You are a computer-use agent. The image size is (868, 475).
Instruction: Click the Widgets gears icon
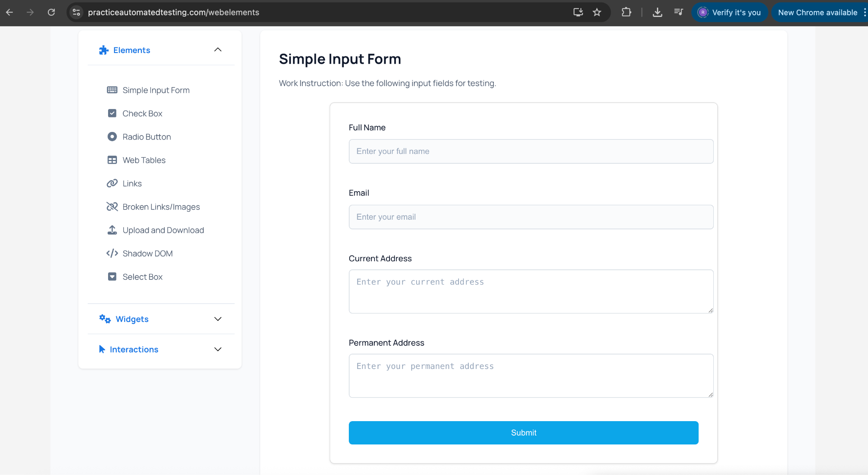click(x=105, y=319)
